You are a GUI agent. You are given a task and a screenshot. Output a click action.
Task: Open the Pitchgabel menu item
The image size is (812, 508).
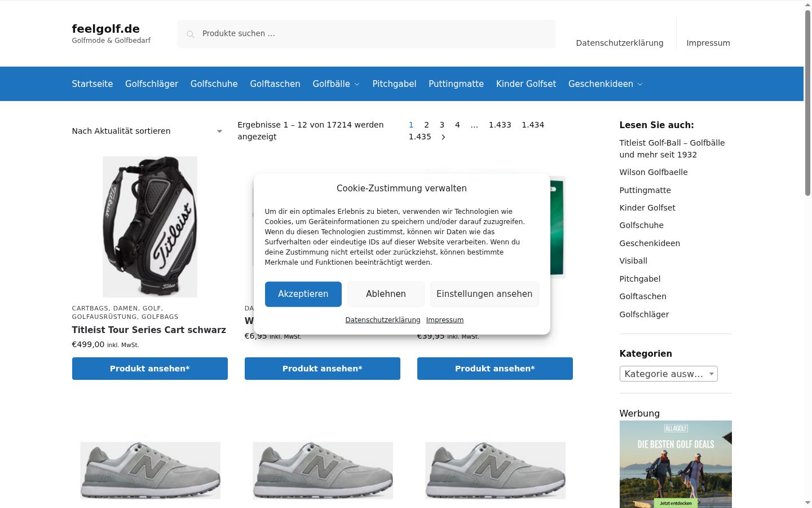pos(394,84)
